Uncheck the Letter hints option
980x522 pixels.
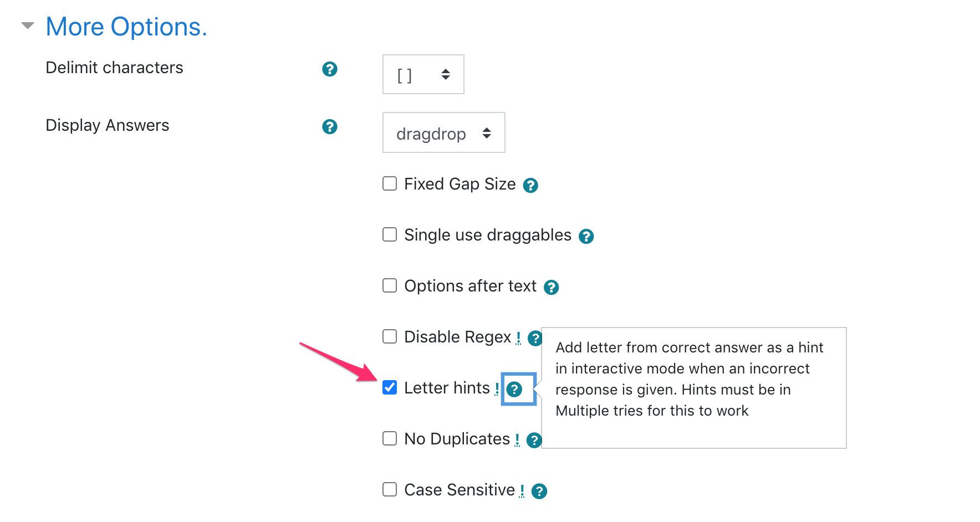pos(390,388)
